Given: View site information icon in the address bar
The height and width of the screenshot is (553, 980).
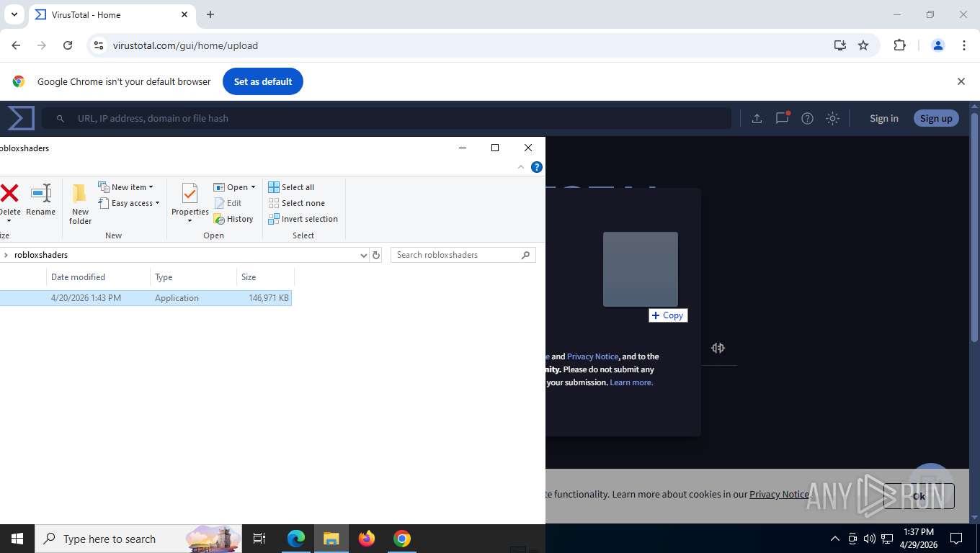Looking at the screenshot, I should [x=99, y=45].
